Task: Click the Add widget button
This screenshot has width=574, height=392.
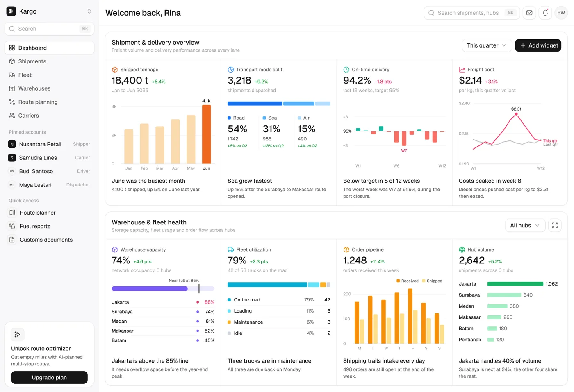Action: click(538, 45)
